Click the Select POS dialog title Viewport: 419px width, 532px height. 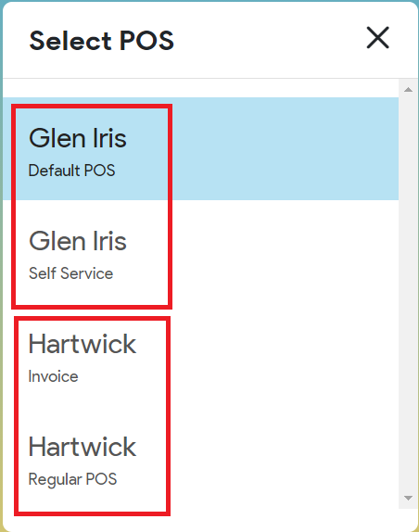tap(101, 41)
